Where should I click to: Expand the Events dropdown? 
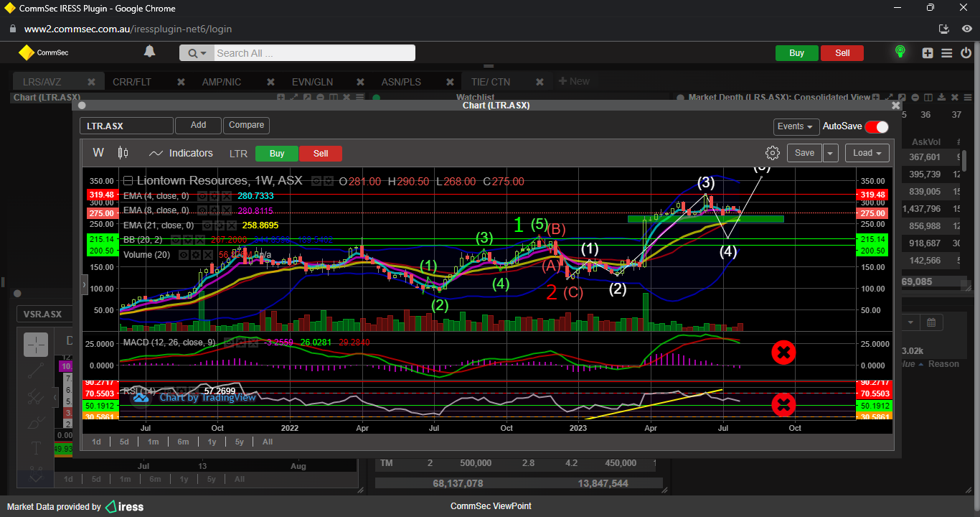point(796,126)
